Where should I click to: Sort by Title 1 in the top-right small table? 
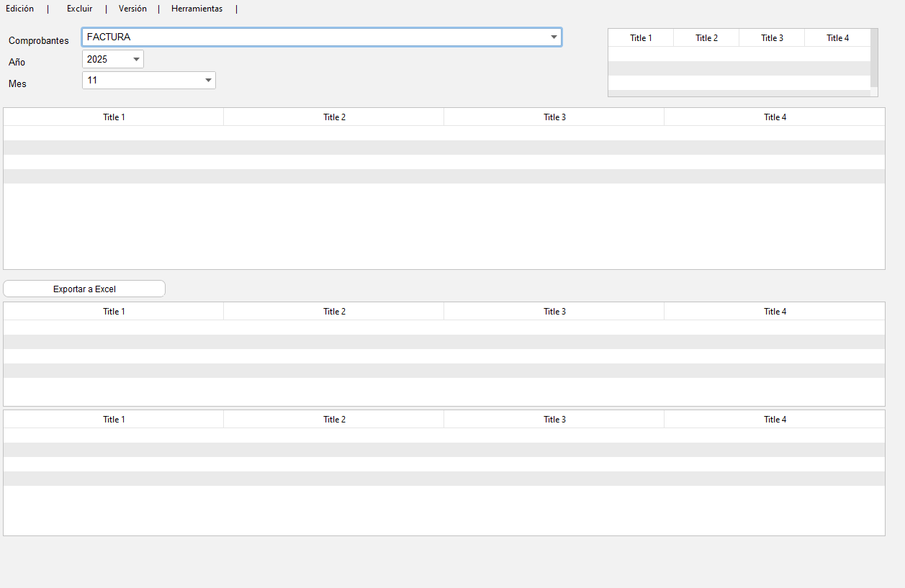tap(641, 38)
